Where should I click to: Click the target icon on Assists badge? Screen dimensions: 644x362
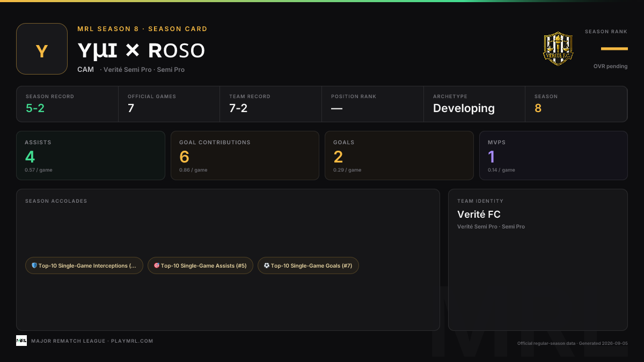(x=157, y=265)
